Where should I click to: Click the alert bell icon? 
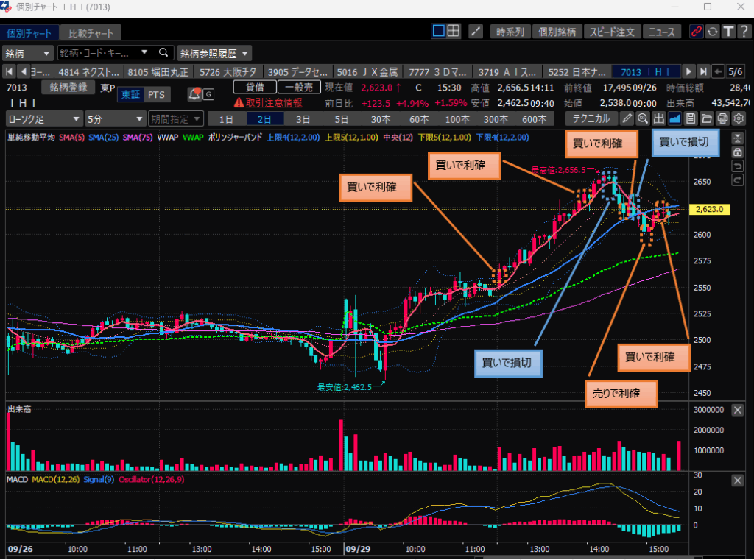click(194, 94)
